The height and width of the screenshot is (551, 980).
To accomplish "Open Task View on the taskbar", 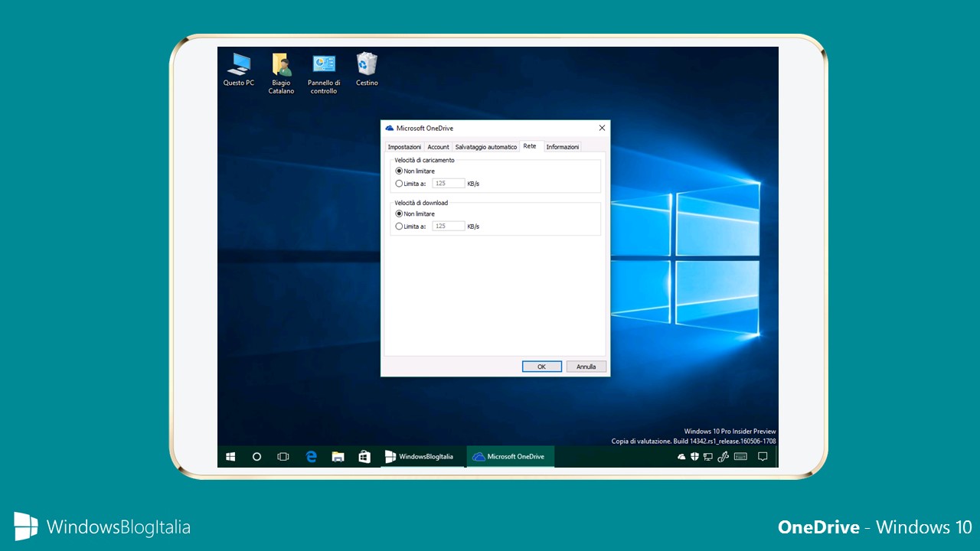I will [x=283, y=457].
